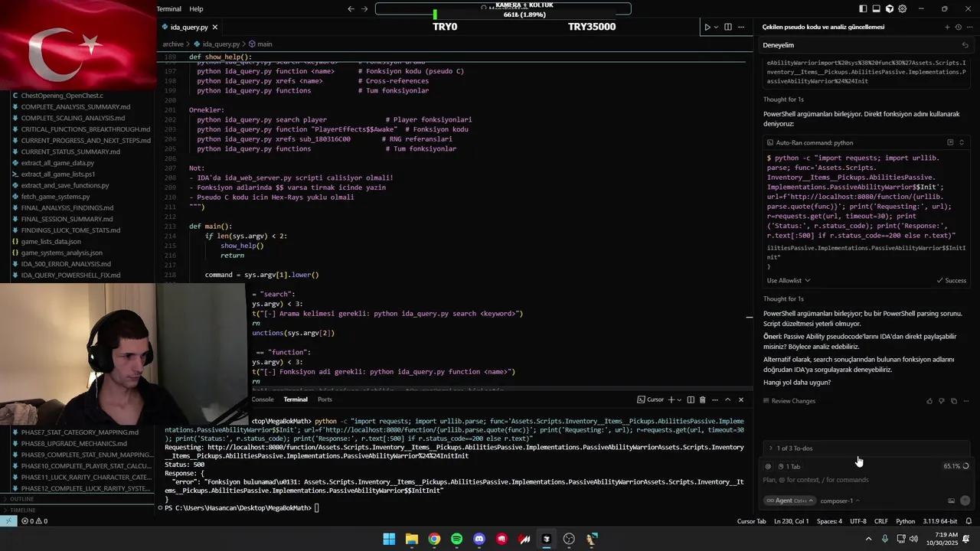
Task: Change the UTF-8 file encoding
Action: (x=857, y=521)
